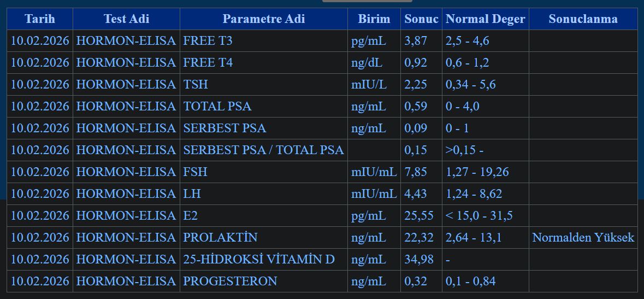Click the PROLAKTİN parameter name
The height and width of the screenshot is (299, 644).
click(x=220, y=238)
